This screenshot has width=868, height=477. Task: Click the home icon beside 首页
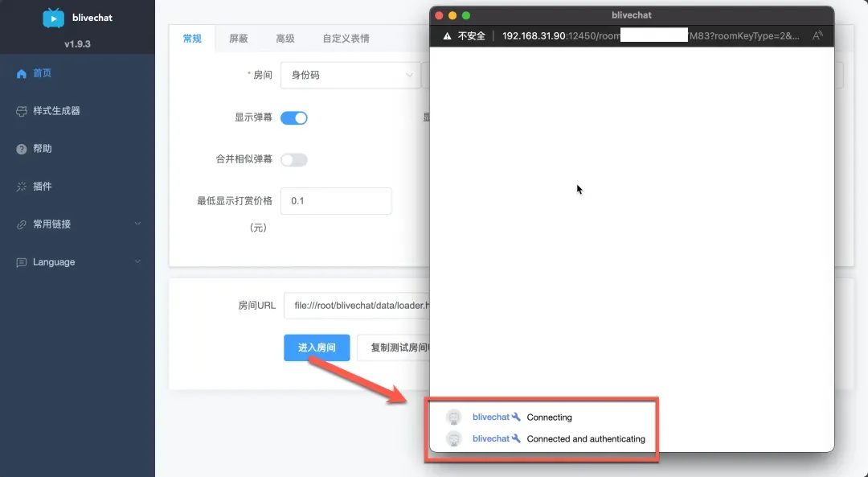tap(22, 74)
